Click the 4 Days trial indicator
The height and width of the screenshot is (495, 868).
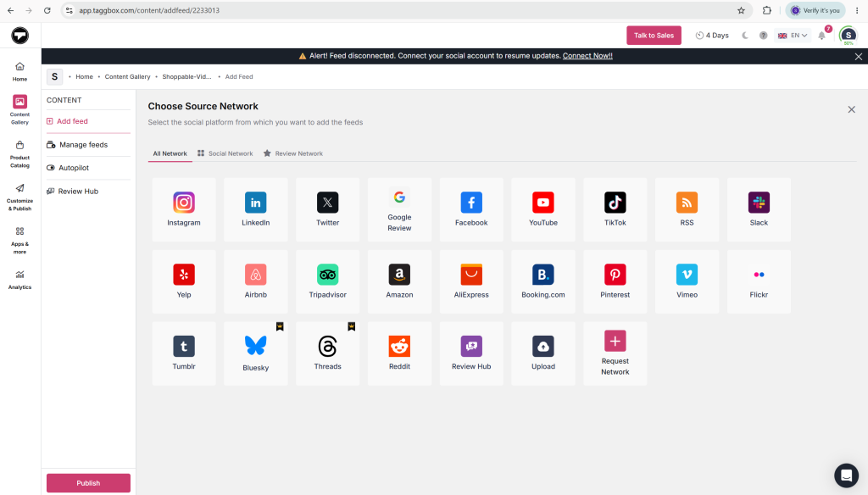[x=712, y=36]
